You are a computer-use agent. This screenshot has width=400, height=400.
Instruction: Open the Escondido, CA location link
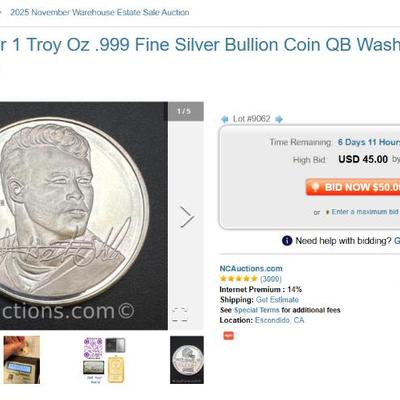click(280, 320)
